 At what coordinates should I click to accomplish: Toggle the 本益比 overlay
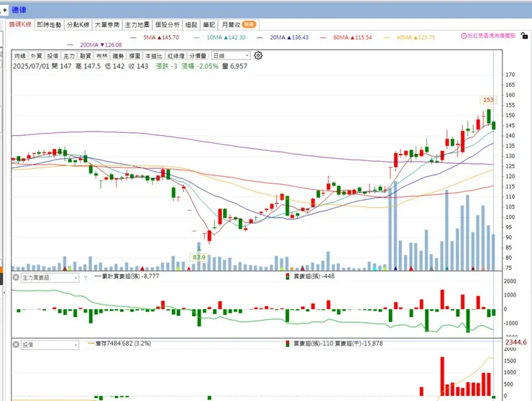point(154,55)
